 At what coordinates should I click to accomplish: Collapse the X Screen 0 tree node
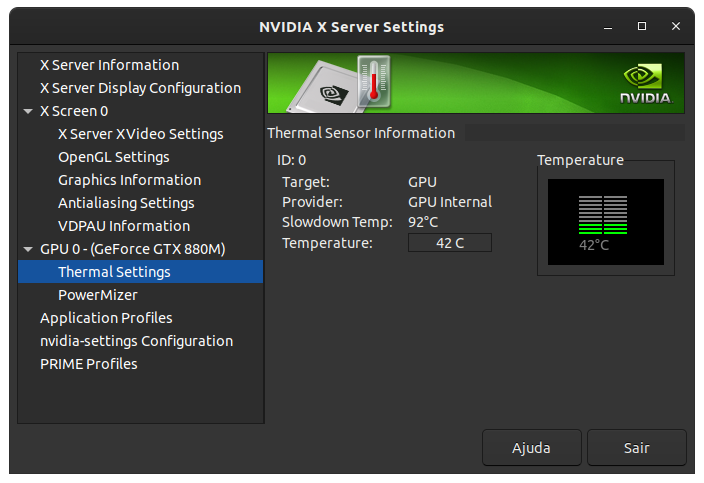tap(28, 111)
